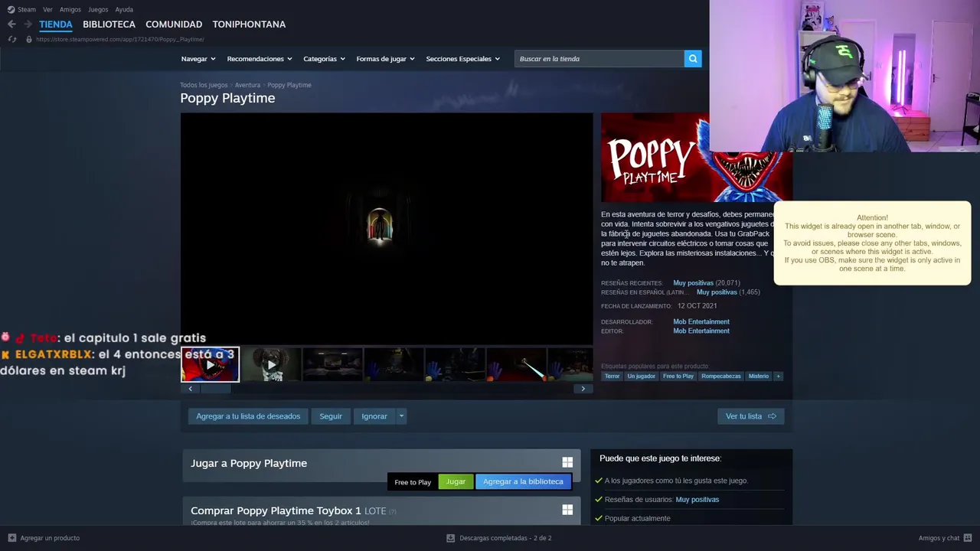Open the Secciones Especiales dropdown

pyautogui.click(x=463, y=59)
